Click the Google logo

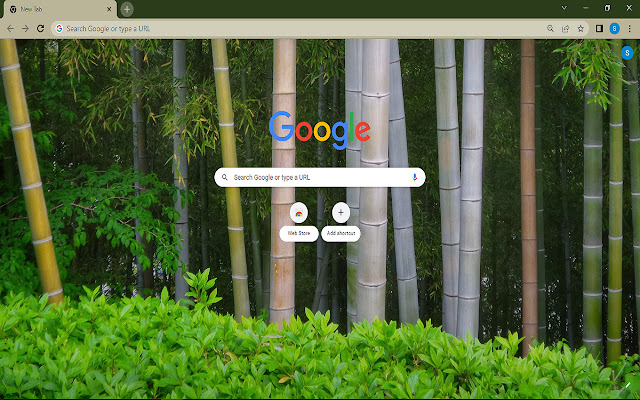tap(320, 130)
